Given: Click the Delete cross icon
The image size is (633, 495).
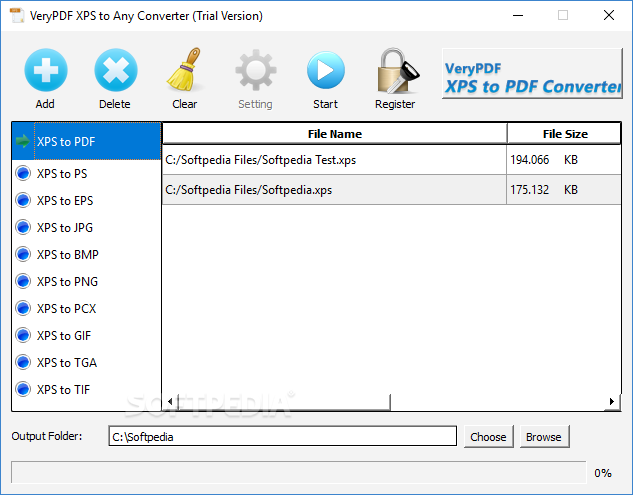Looking at the screenshot, I should tap(115, 71).
